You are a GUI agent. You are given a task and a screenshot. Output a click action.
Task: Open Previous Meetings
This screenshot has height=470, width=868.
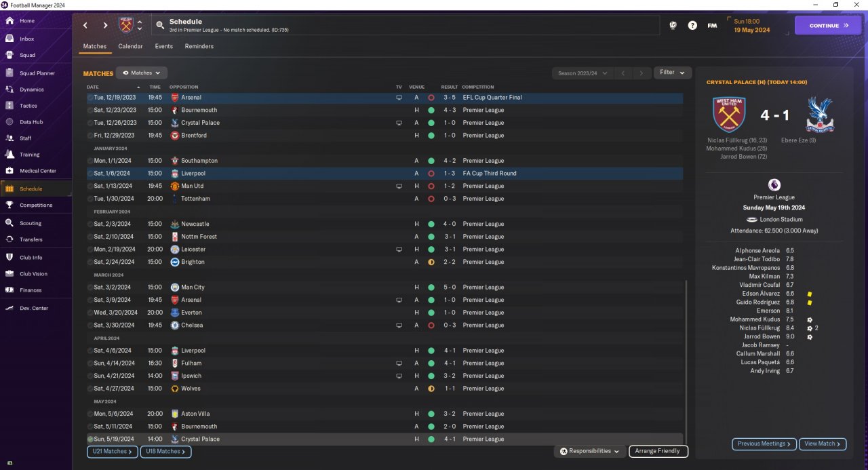764,444
